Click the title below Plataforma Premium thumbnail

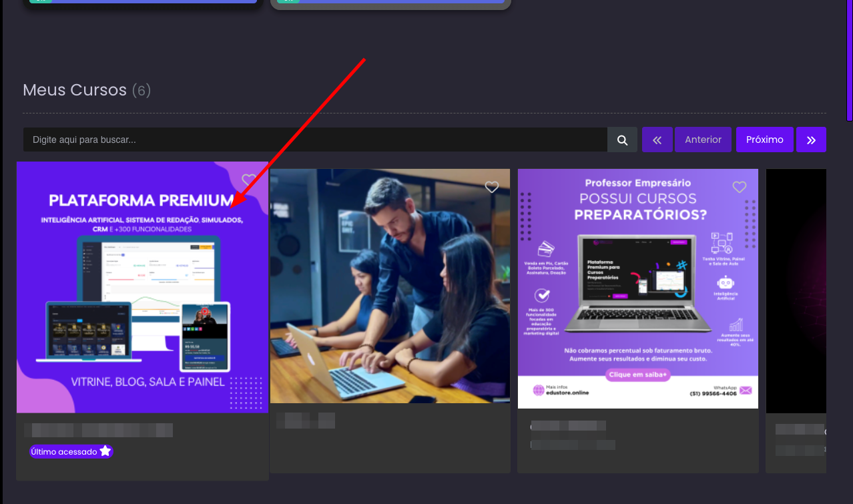[98, 430]
